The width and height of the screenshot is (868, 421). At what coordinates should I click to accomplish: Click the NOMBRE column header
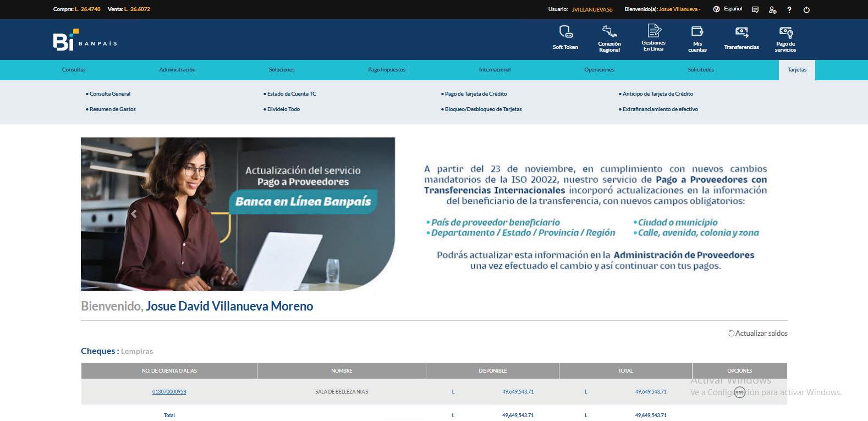(342, 371)
